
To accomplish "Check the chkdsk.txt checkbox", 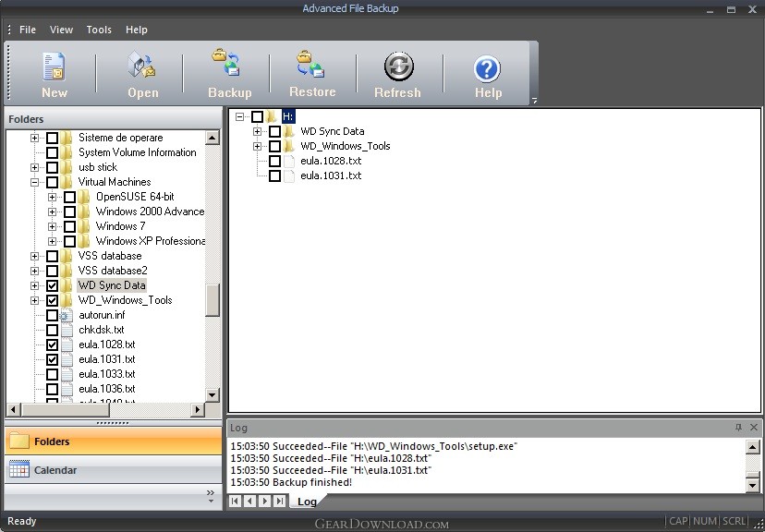I will [x=52, y=330].
